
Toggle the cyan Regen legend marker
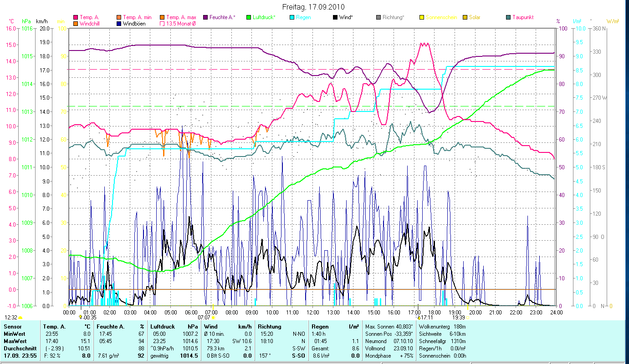coord(292,17)
